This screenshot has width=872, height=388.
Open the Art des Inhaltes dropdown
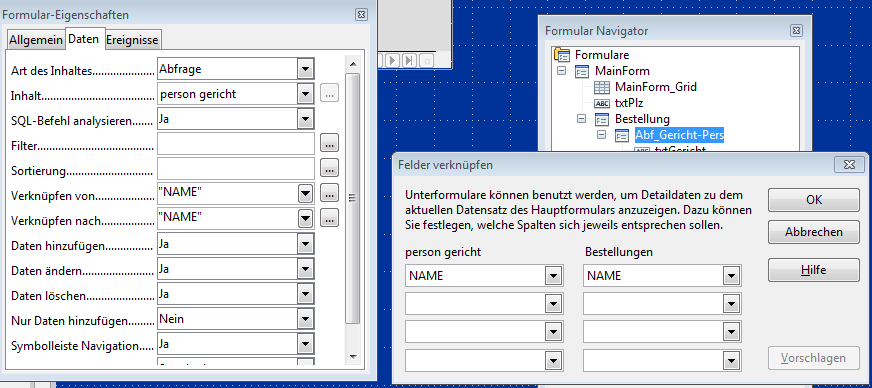click(305, 69)
